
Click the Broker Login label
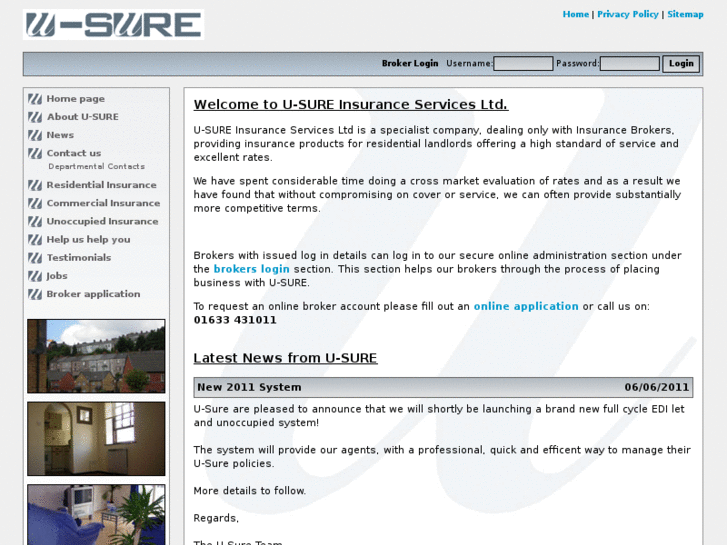pyautogui.click(x=410, y=64)
